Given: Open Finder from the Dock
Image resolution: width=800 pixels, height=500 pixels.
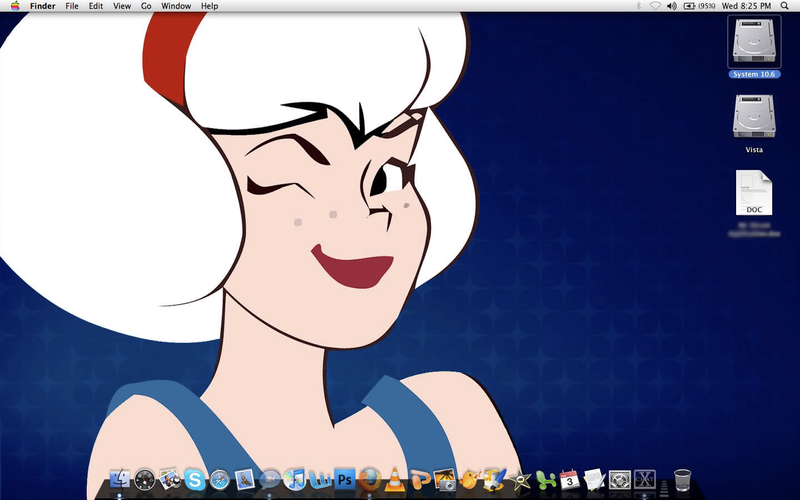Looking at the screenshot, I should pyautogui.click(x=120, y=480).
